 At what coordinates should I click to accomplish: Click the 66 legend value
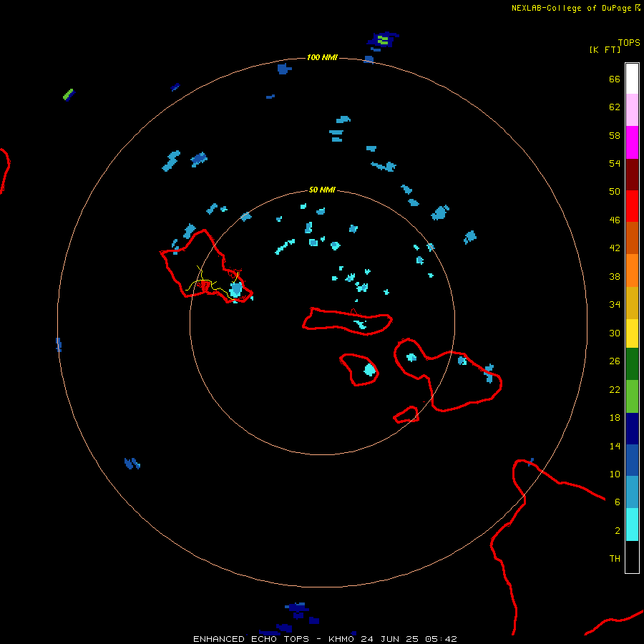click(615, 79)
